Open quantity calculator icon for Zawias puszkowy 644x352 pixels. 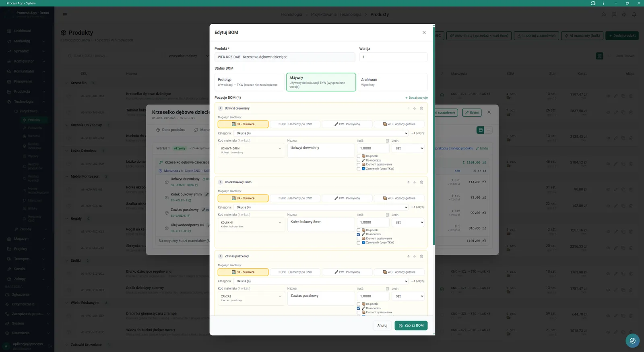(387, 289)
